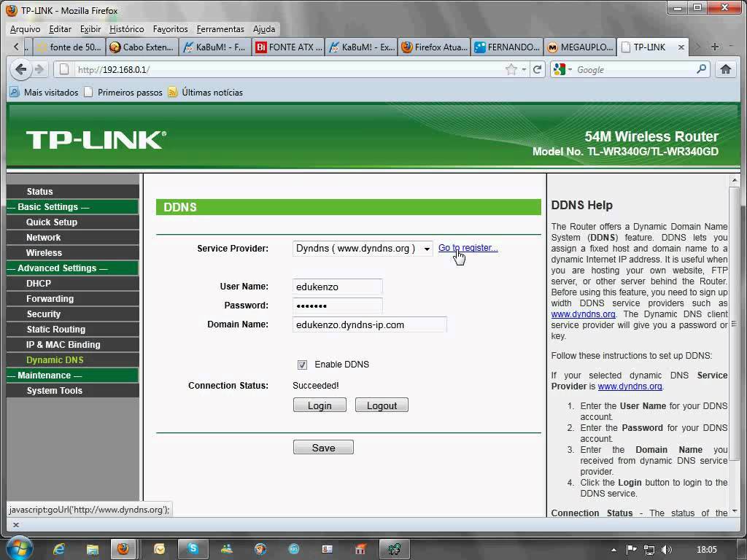Switch to the Firefox Atua... tab
747x560 pixels.
[434, 47]
